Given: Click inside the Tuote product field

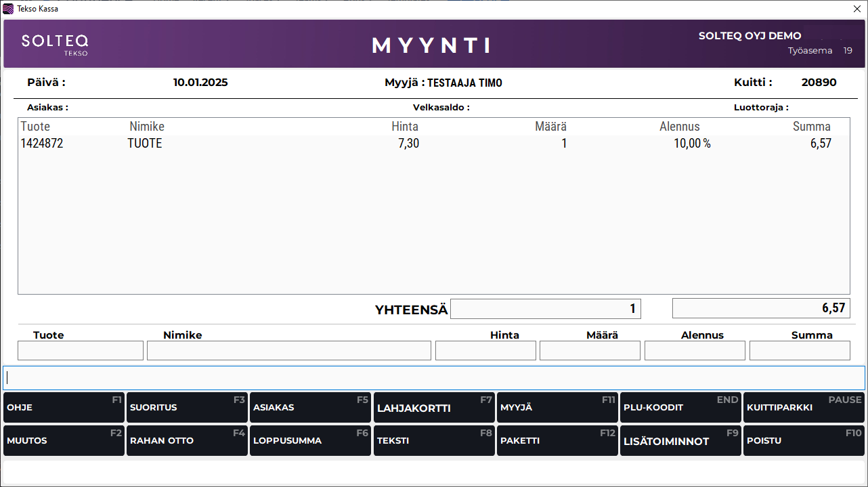Looking at the screenshot, I should pyautogui.click(x=80, y=350).
